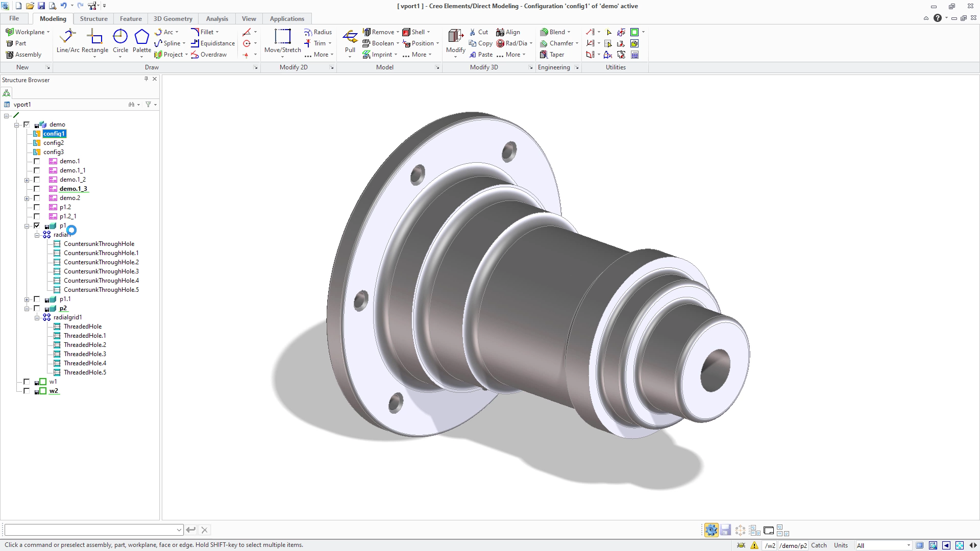980x551 pixels.
Task: Click the Part button in New group
Action: [x=16, y=43]
